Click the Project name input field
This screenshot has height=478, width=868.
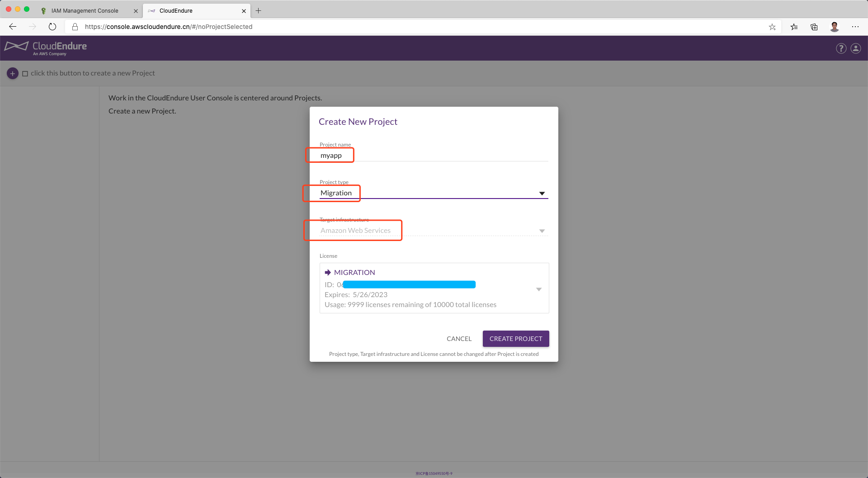coord(433,156)
